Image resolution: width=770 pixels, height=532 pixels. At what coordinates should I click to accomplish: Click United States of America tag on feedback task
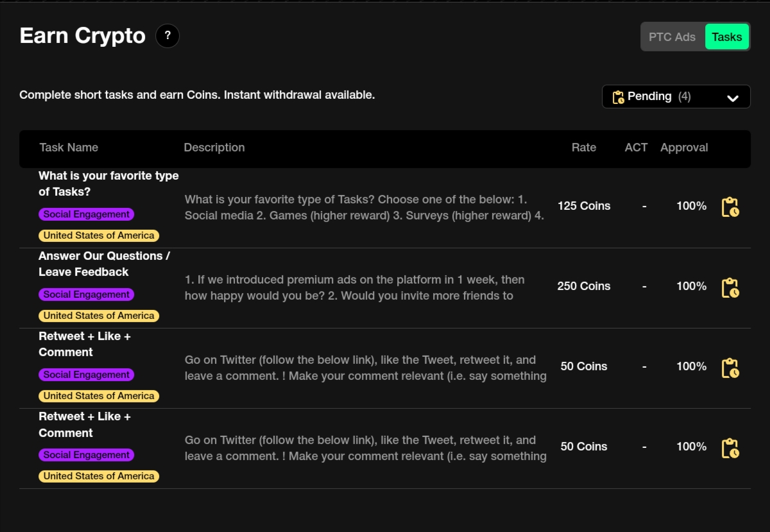coord(99,316)
